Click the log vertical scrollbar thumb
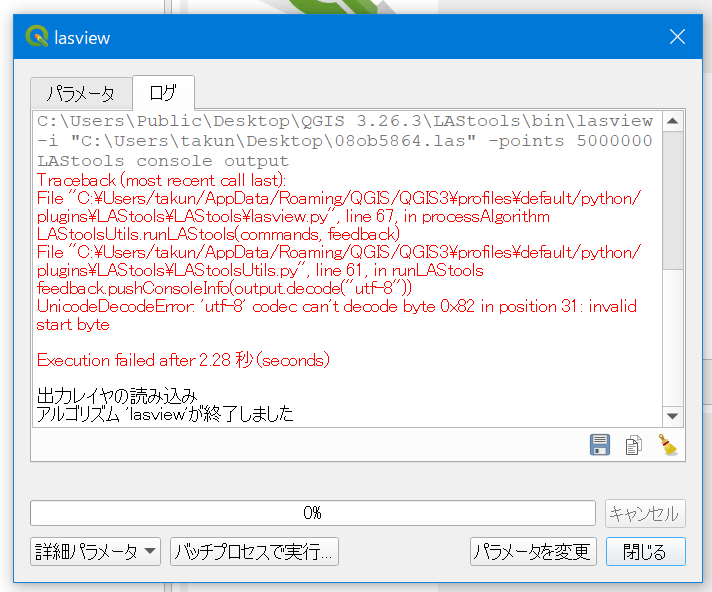The height and width of the screenshot is (592, 712). [x=673, y=200]
